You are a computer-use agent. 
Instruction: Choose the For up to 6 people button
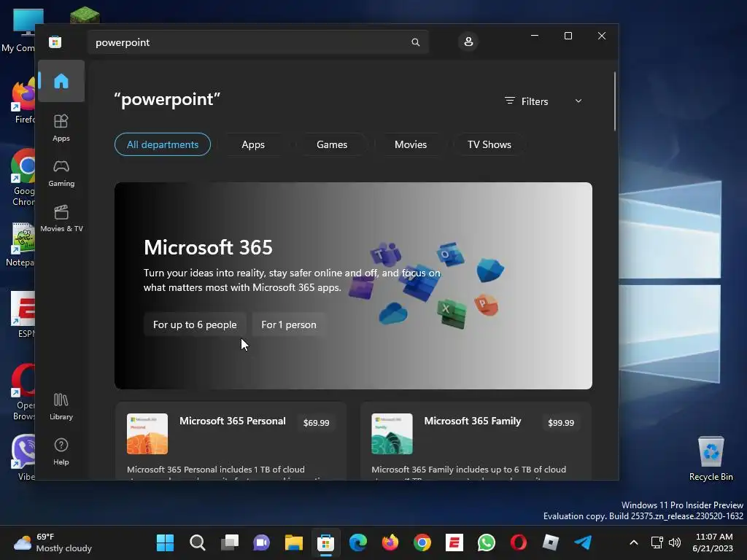pos(195,324)
